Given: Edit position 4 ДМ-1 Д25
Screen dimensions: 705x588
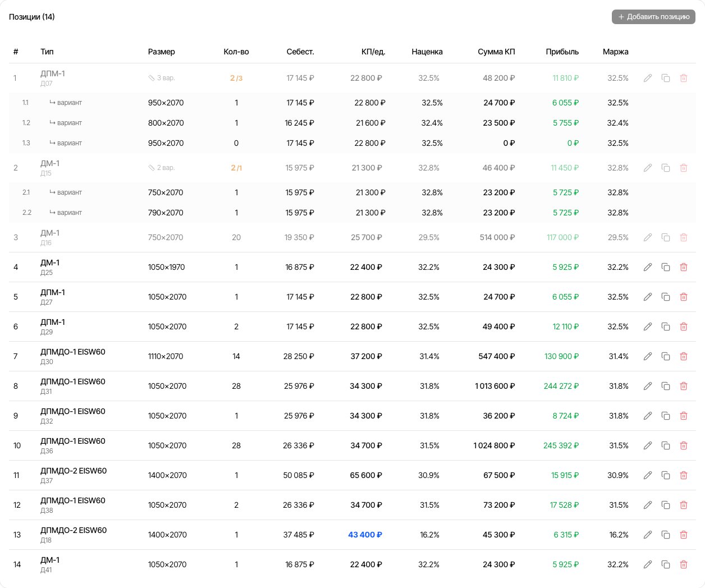Looking at the screenshot, I should (648, 267).
